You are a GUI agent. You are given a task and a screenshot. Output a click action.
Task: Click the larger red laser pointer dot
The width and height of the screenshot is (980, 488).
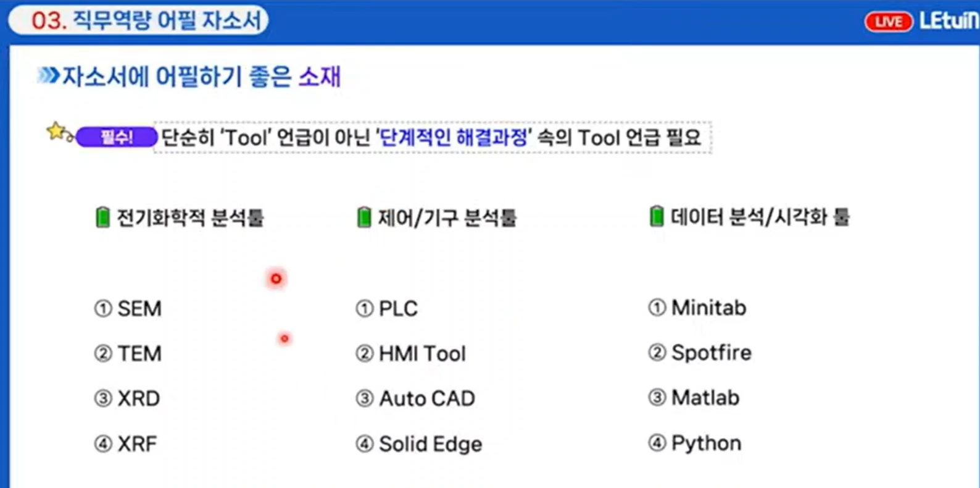click(276, 279)
